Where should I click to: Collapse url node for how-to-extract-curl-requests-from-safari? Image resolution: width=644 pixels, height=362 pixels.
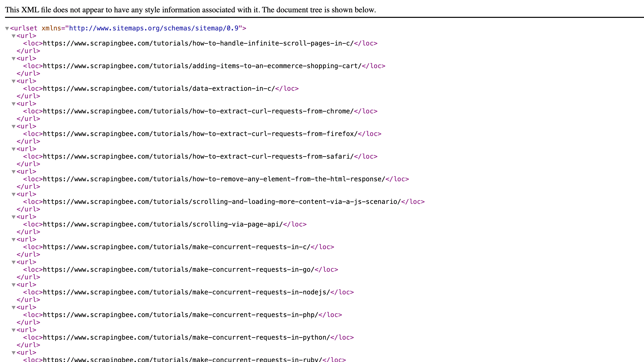pyautogui.click(x=14, y=149)
